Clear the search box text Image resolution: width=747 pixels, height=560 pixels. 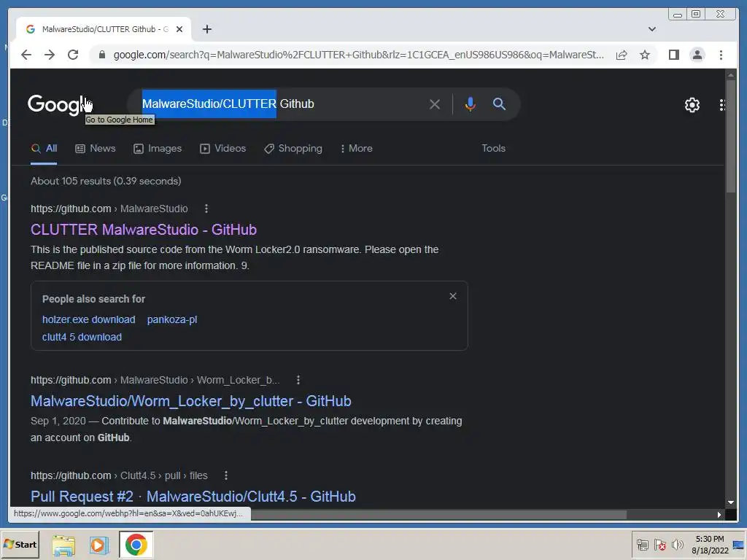[435, 104]
